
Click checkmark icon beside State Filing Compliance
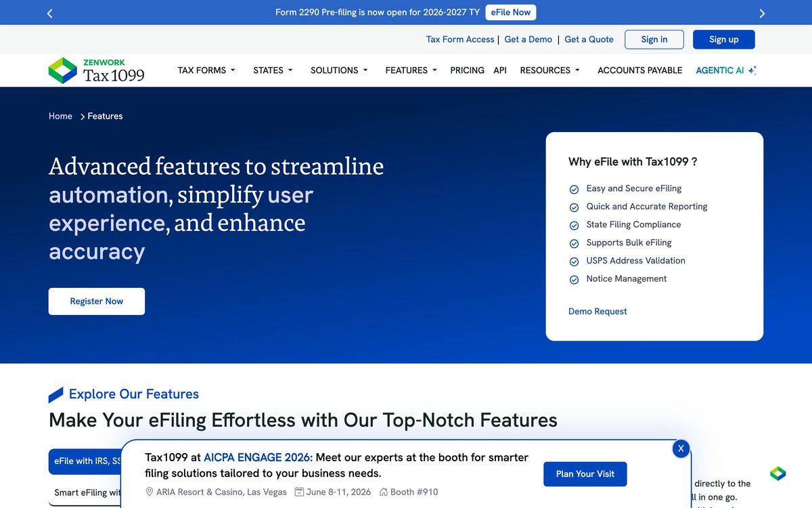tap(574, 226)
